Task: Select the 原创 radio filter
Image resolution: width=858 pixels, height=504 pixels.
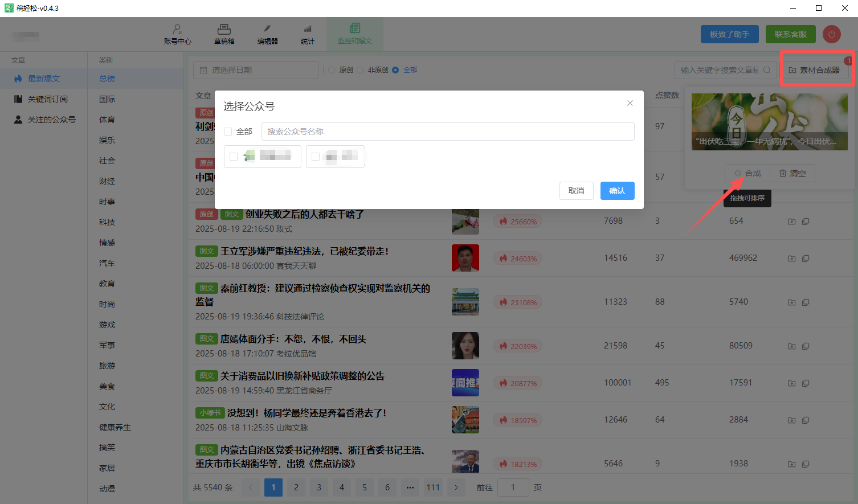Action: click(x=332, y=70)
